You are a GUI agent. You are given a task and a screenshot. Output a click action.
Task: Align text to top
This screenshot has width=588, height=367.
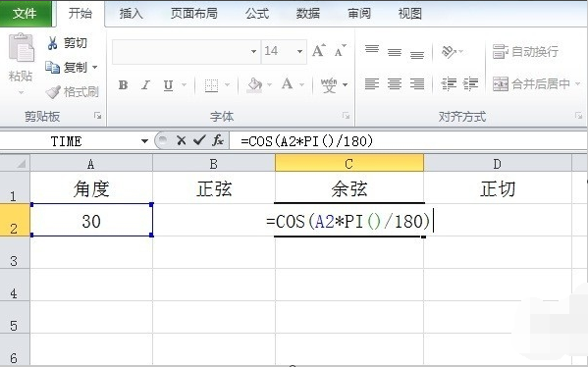coord(372,50)
